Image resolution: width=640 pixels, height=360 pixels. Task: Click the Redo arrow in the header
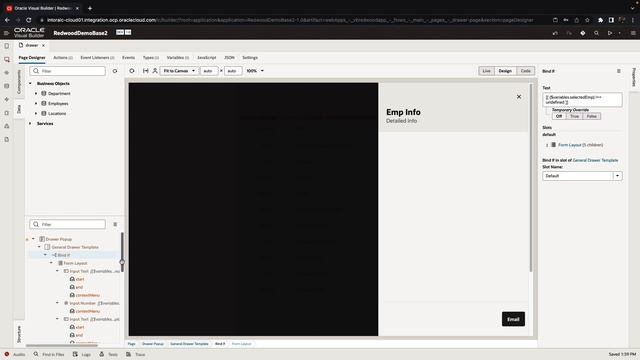click(569, 33)
